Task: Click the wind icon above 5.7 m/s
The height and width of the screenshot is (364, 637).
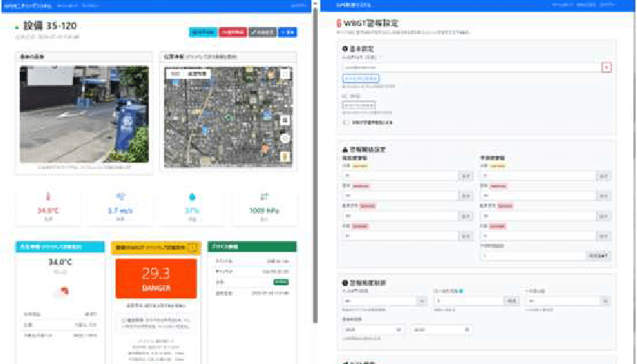Action: (121, 197)
